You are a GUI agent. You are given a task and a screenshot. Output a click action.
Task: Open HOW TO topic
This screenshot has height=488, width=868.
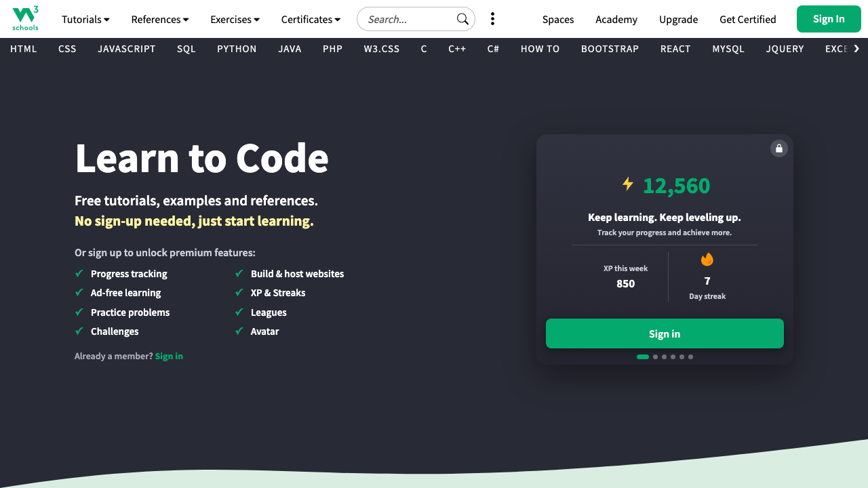[540, 49]
